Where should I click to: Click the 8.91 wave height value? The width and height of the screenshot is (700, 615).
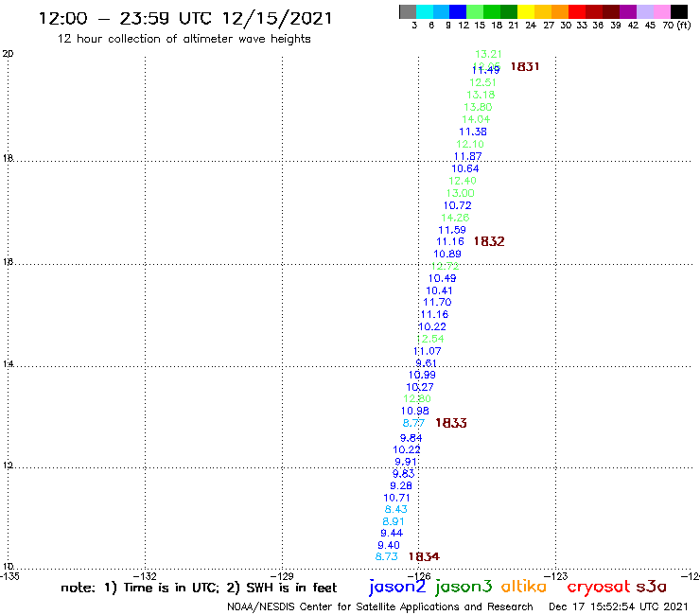394,521
